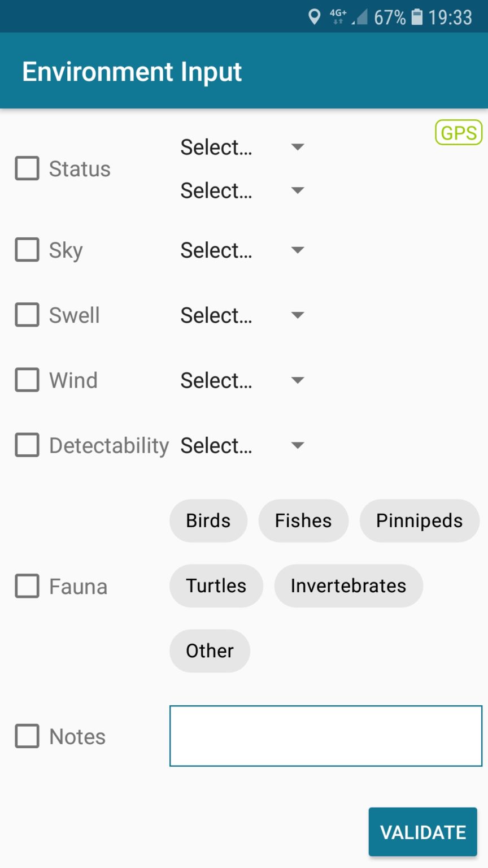The height and width of the screenshot is (868, 488).
Task: Check the Swell checkbox
Action: point(27,315)
